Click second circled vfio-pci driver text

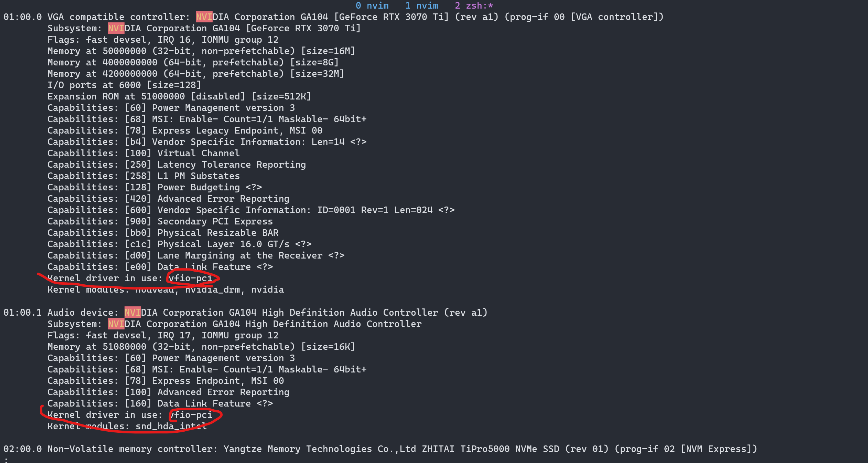192,415
